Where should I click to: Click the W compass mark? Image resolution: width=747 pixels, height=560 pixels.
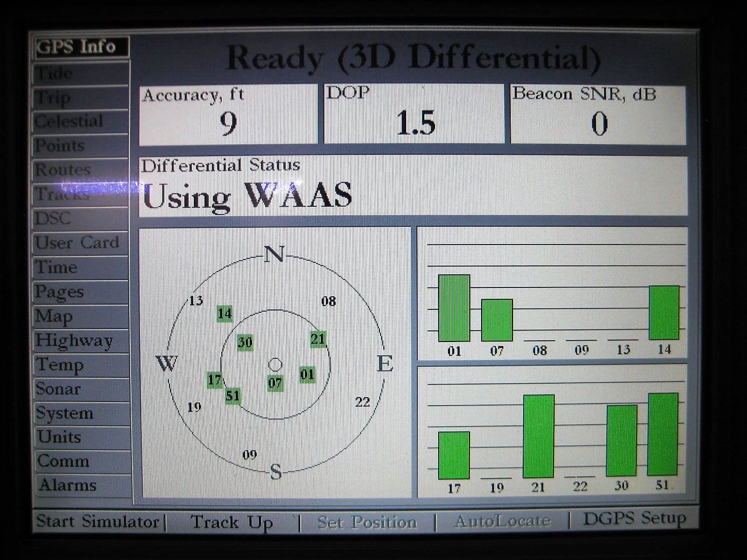167,363
